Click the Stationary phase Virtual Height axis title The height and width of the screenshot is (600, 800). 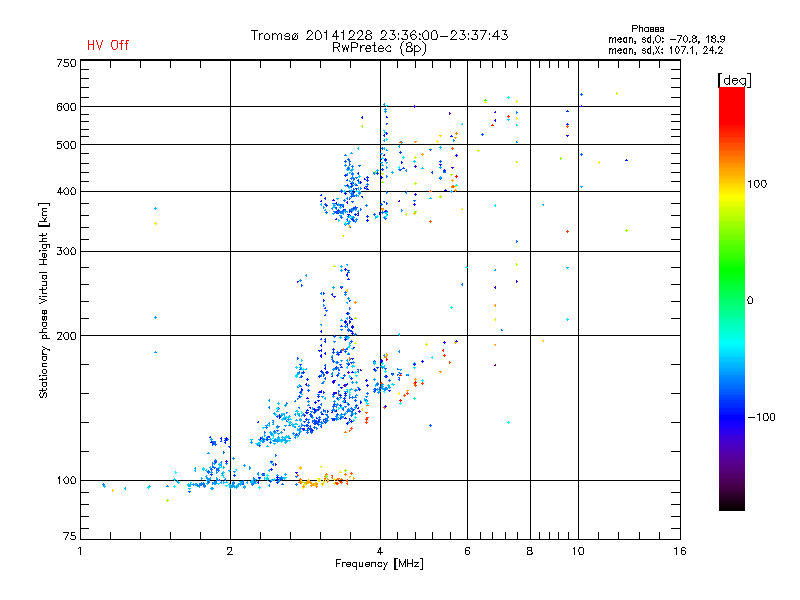[44, 300]
